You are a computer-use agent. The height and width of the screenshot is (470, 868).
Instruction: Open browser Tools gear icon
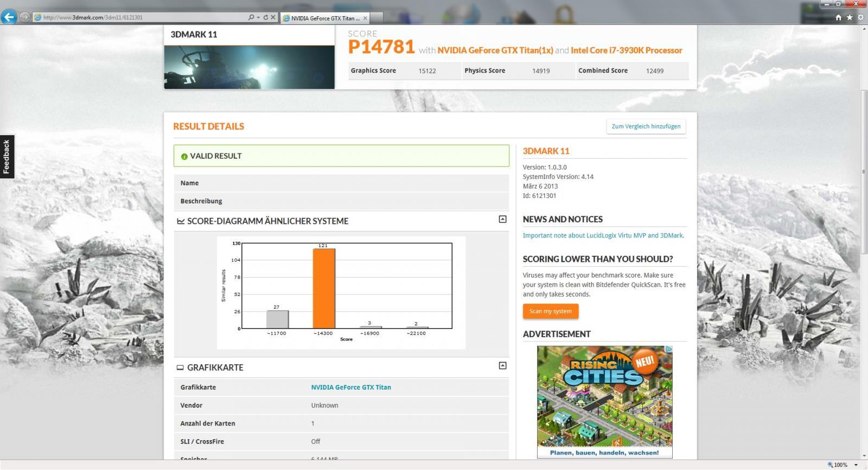(x=860, y=17)
